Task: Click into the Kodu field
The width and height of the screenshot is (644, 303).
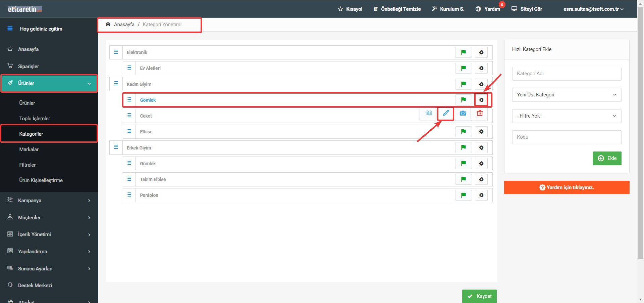Action: click(567, 137)
